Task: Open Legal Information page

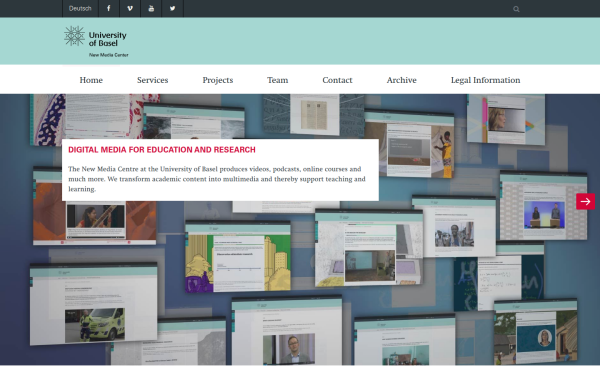Action: [x=485, y=80]
